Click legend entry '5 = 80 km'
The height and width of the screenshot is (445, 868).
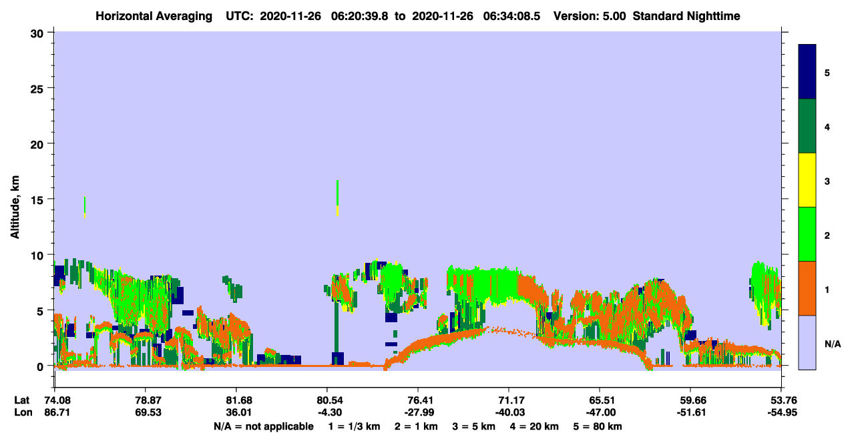point(598,426)
